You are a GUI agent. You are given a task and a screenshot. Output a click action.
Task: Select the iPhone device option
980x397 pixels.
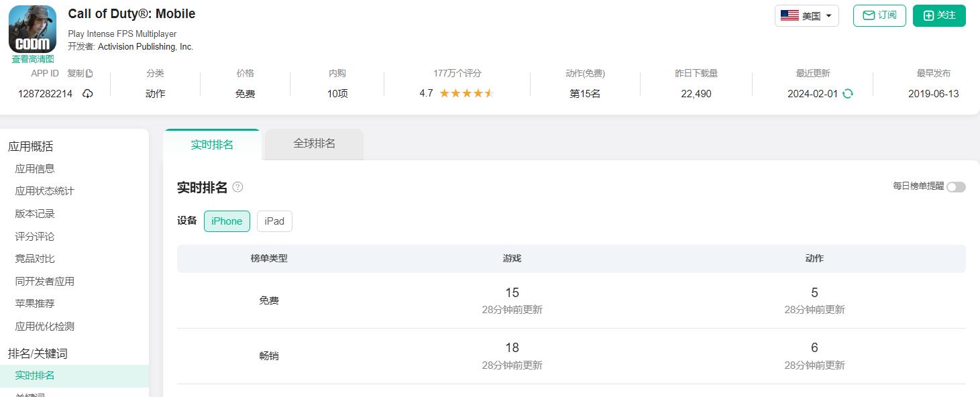point(227,221)
